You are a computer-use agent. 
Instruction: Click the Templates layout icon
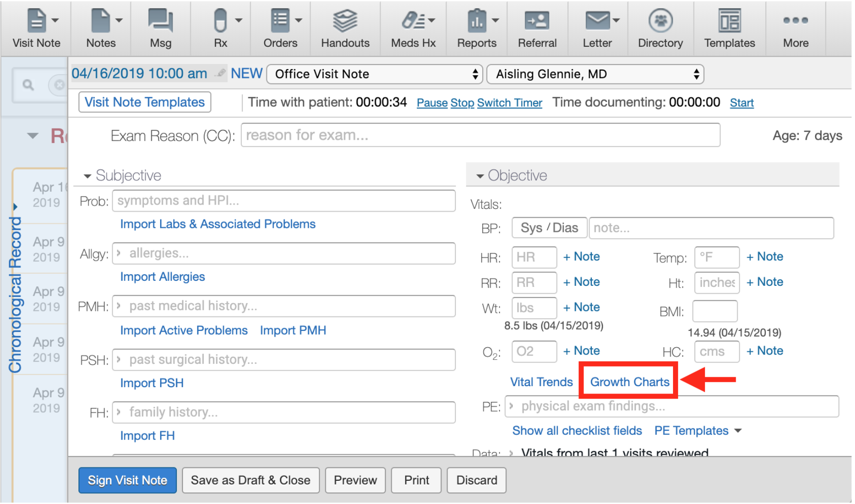click(729, 21)
